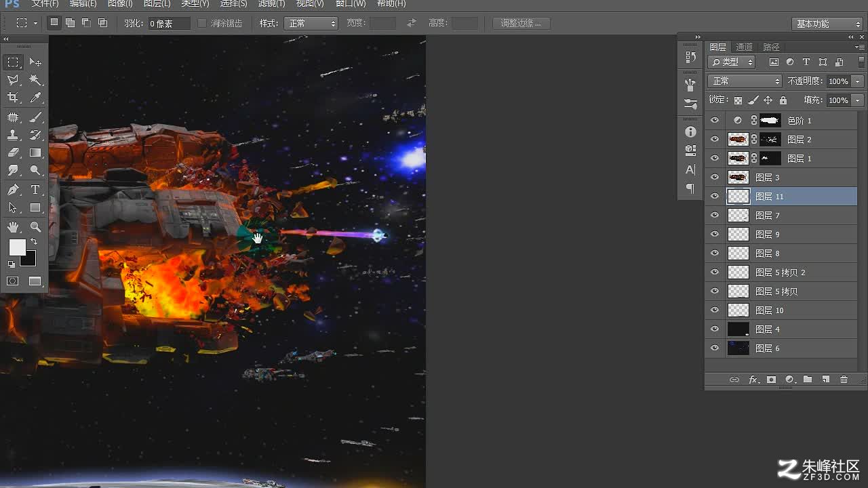Click the 调整边缘 refine edge button
The width and height of the screenshot is (868, 488).
coord(521,23)
